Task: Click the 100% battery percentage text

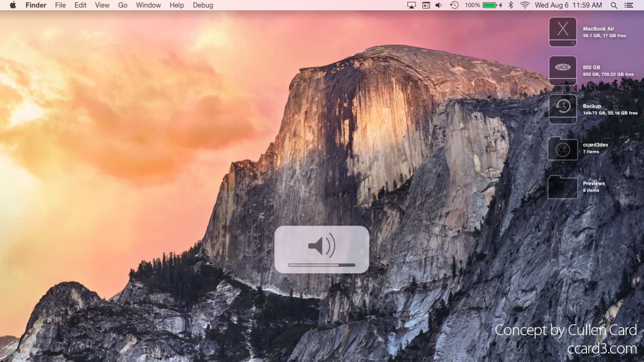Action: coord(472,5)
